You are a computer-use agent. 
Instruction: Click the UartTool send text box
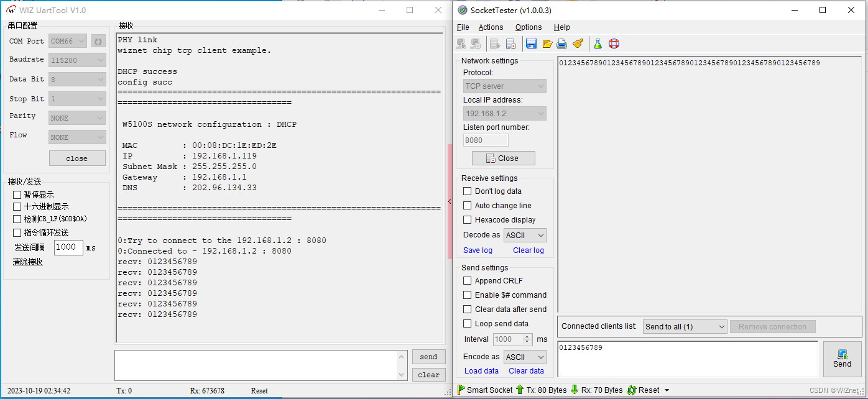[x=261, y=365]
